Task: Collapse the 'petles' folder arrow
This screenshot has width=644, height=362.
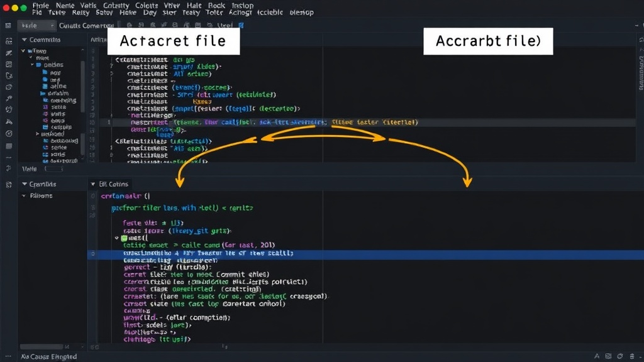Action: point(32,65)
